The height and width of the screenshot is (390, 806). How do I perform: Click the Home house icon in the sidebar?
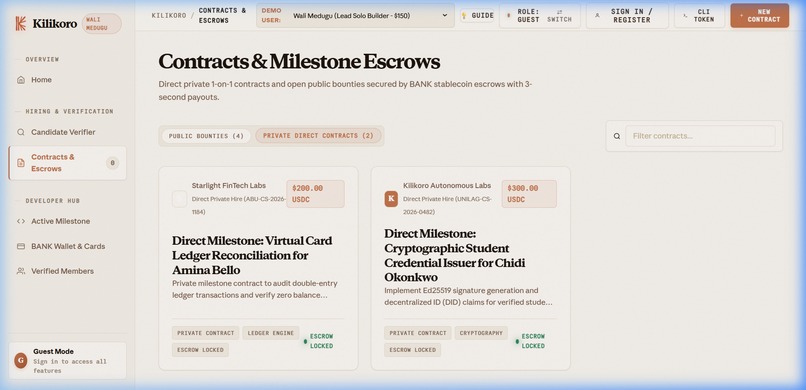click(21, 80)
